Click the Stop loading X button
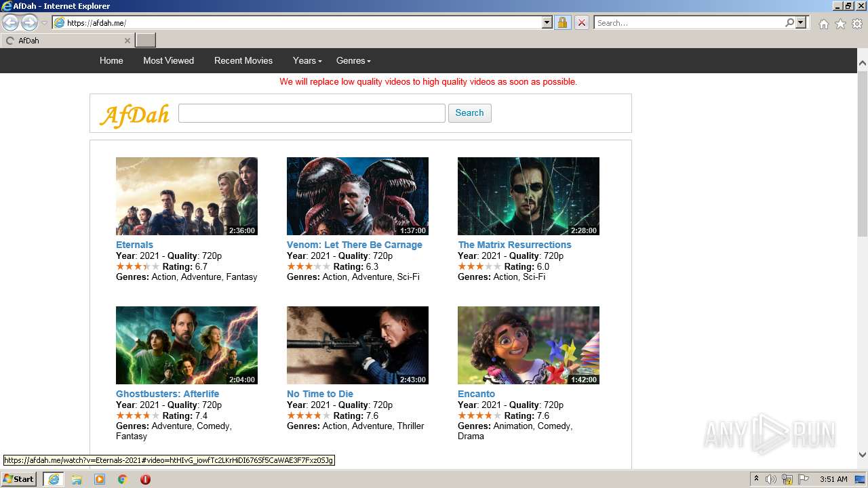This screenshot has height=488, width=868. pyautogui.click(x=581, y=22)
